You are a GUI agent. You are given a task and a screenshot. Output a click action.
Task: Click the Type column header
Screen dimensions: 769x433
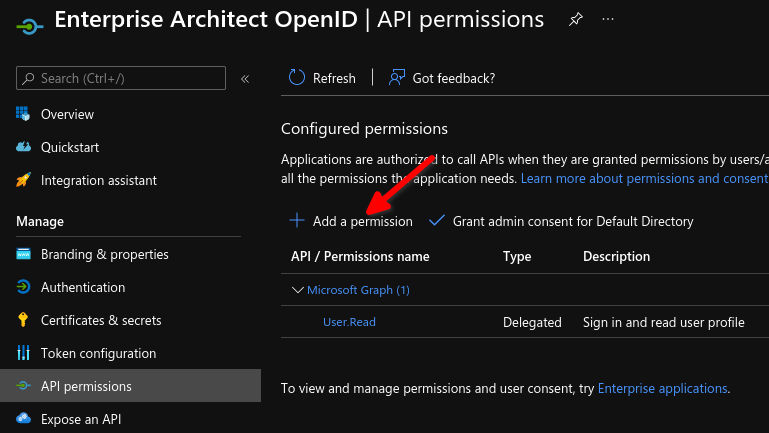pos(517,256)
